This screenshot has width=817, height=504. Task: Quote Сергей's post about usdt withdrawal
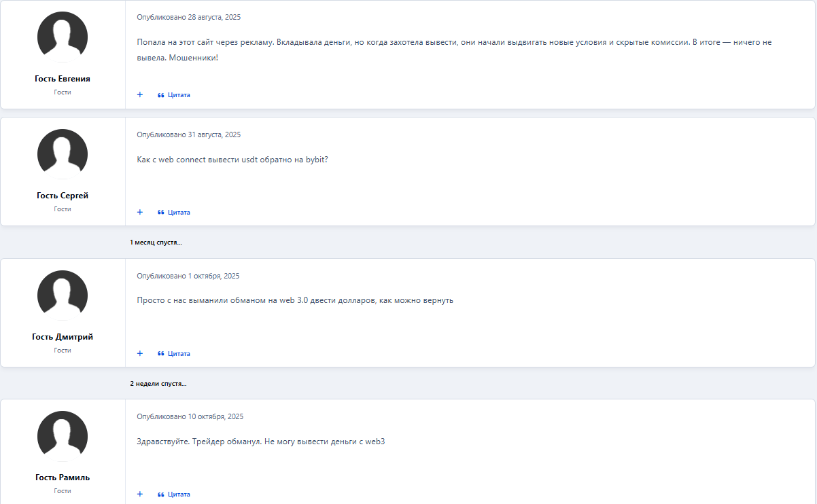[174, 213]
